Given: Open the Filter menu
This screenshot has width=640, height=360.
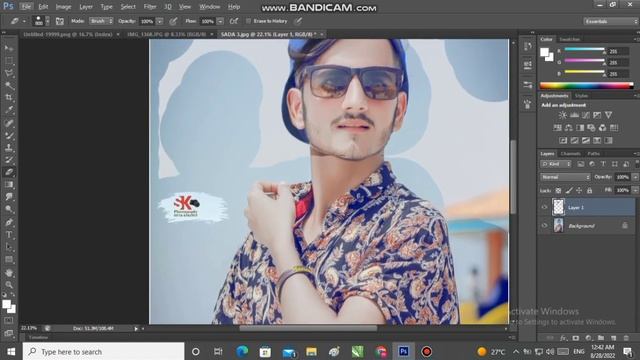Looking at the screenshot, I should 150,7.
